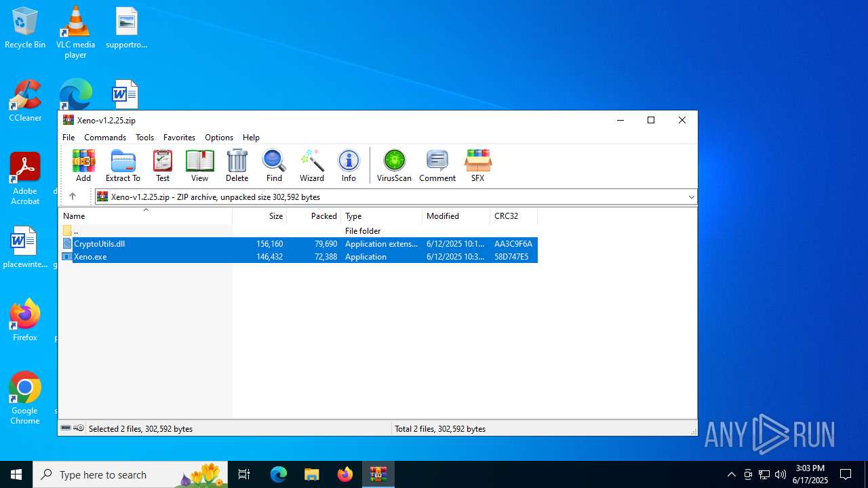This screenshot has height=488, width=868.
Task: Open the View file tool
Action: tap(199, 166)
